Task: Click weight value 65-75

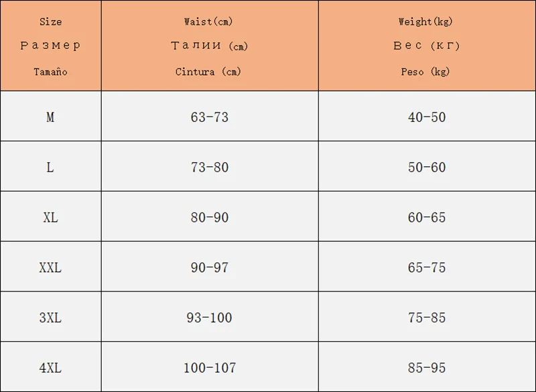Action: [426, 267]
